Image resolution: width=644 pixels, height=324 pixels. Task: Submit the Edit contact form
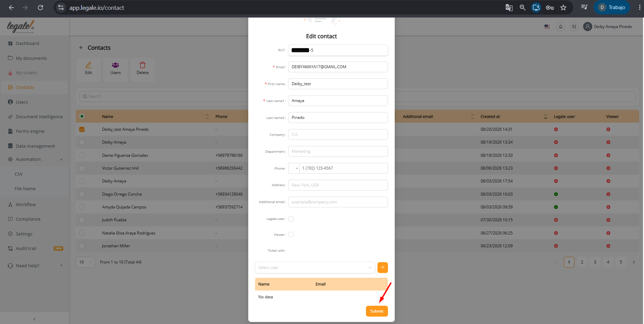[377, 311]
